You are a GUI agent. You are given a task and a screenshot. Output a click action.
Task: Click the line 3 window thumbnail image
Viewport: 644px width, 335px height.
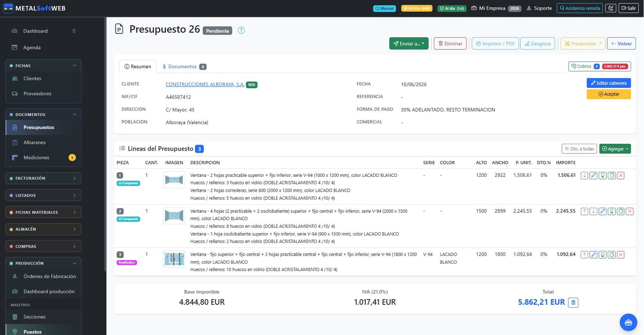pos(174,259)
